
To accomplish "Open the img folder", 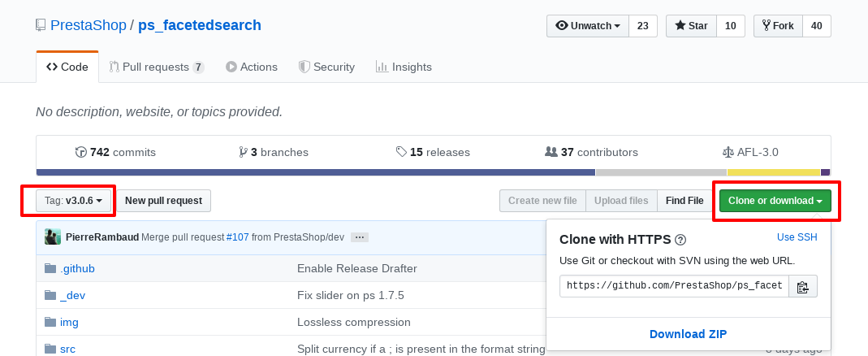I will 69,322.
